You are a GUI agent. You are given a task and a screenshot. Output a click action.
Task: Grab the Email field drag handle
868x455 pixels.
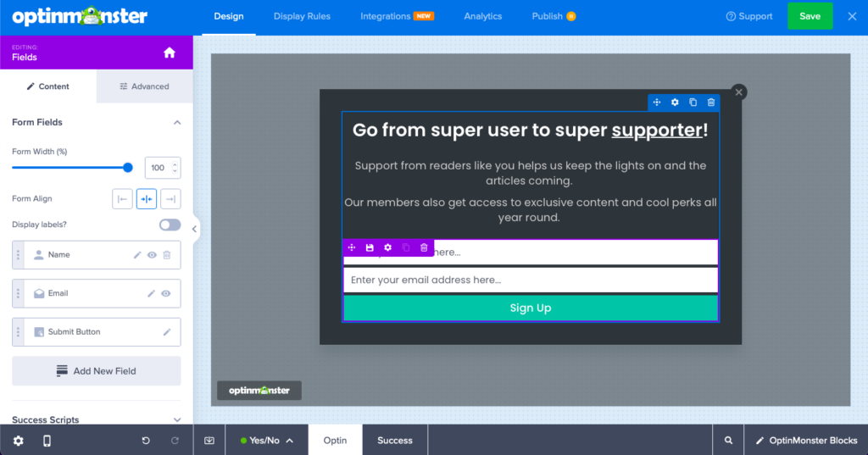[19, 293]
